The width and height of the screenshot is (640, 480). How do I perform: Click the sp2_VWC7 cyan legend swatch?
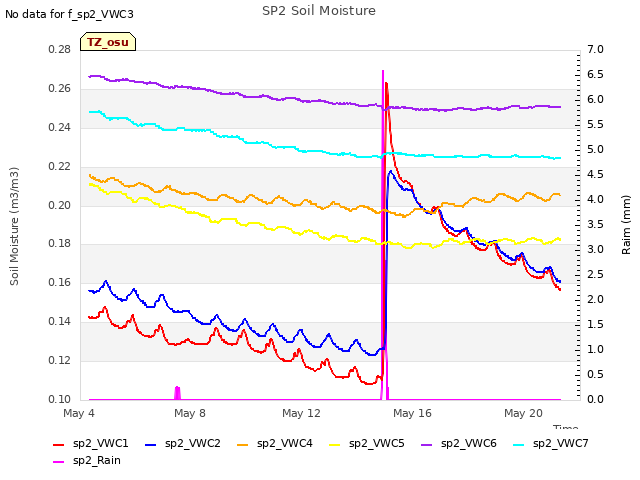click(x=519, y=445)
